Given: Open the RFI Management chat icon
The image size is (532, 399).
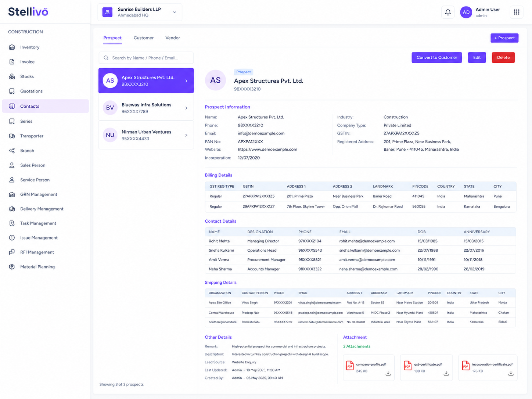Looking at the screenshot, I should tap(12, 252).
